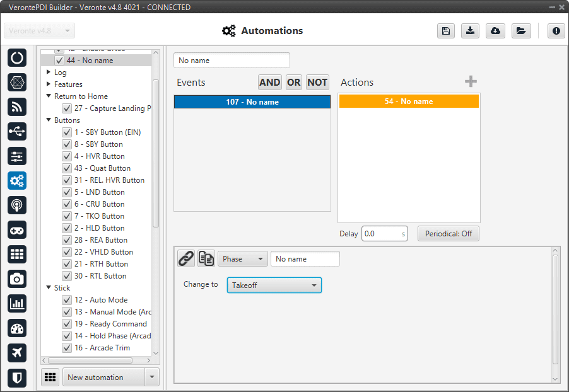Viewport: 569px width, 392px height.
Task: Toggle the 27 - Capture Landing checkbox
Action: coord(66,108)
